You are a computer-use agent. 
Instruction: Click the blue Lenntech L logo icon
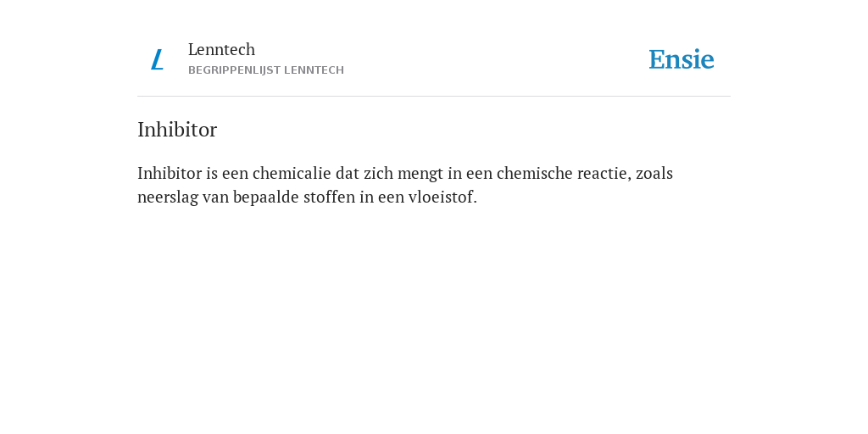pos(157,60)
